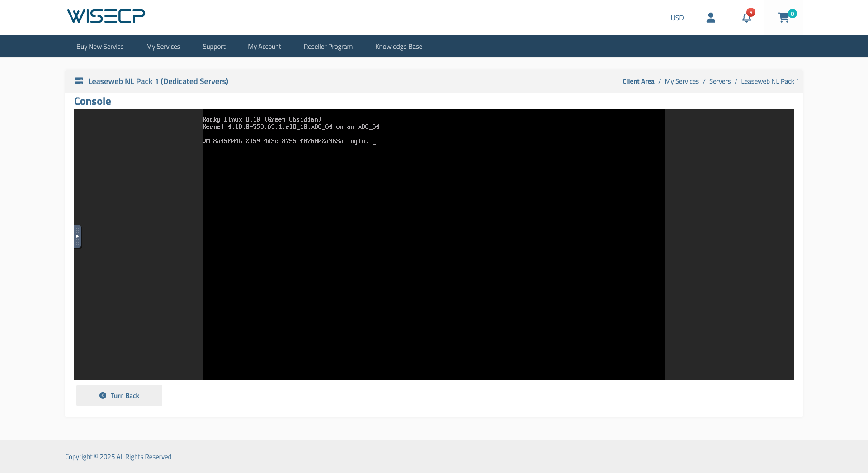The height and width of the screenshot is (473, 868).
Task: Click the server icon beside the page title
Action: click(79, 81)
